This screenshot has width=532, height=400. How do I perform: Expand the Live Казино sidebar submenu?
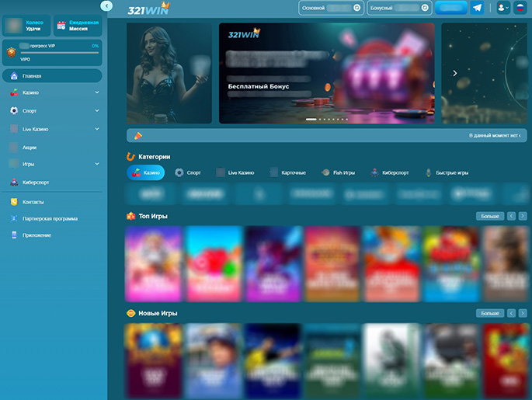[96, 129]
